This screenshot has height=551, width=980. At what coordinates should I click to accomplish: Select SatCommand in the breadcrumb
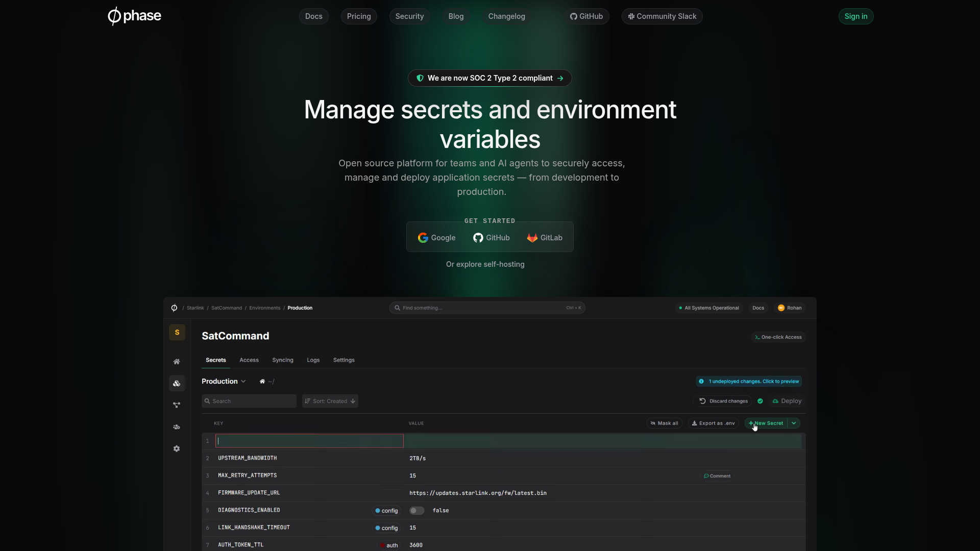[x=227, y=308]
